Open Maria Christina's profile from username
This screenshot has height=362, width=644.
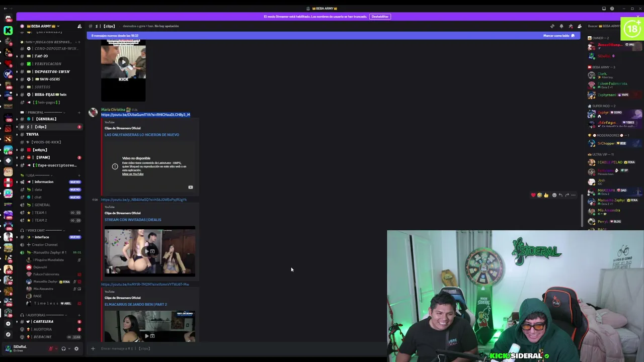click(x=113, y=110)
